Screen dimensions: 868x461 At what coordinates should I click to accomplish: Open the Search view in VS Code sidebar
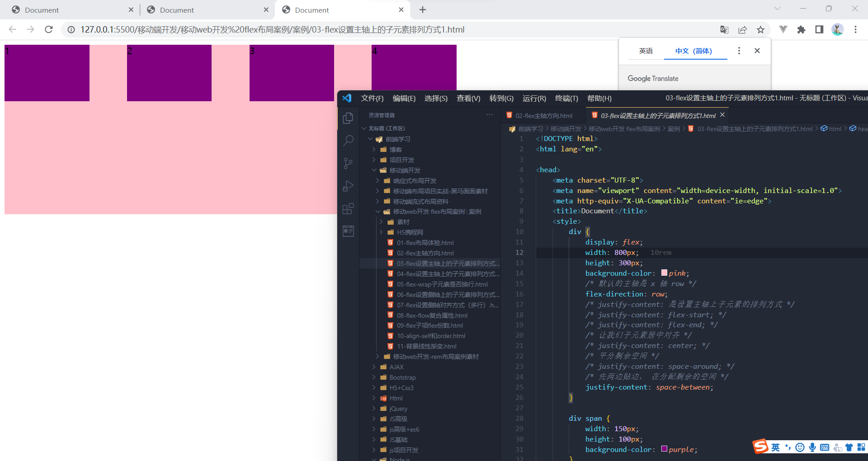click(348, 141)
